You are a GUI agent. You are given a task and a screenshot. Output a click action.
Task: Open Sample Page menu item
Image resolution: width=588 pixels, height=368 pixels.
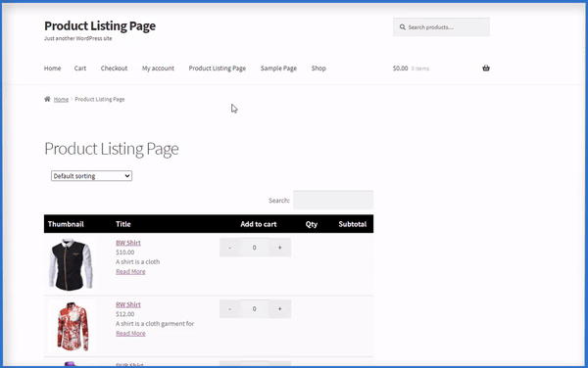pos(278,69)
